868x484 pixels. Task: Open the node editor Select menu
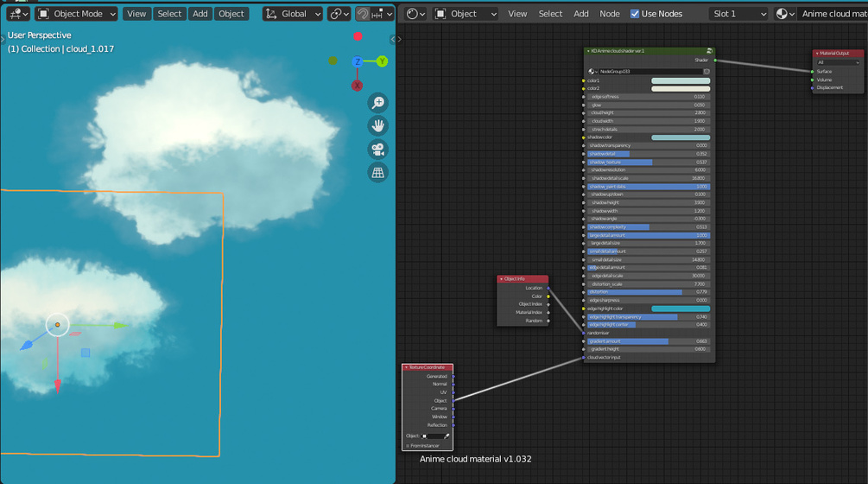pyautogui.click(x=550, y=14)
